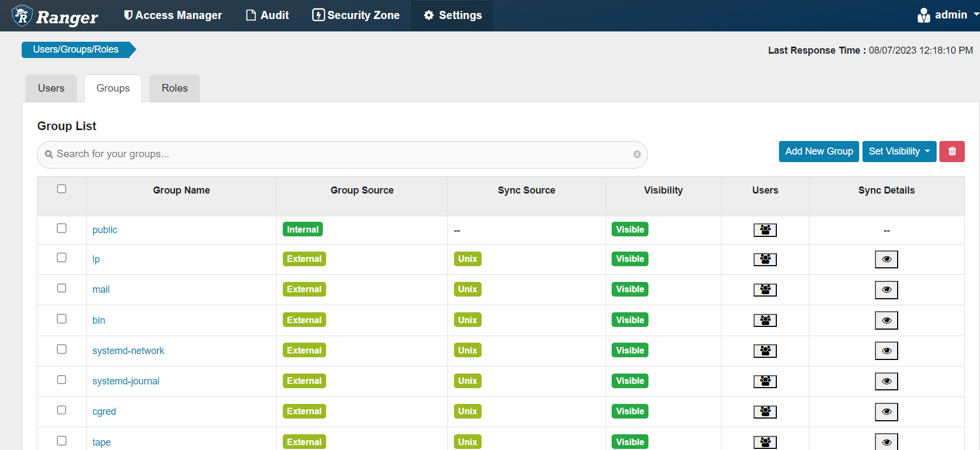
Task: Tick the select-all groups checkbox
Action: [x=62, y=189]
